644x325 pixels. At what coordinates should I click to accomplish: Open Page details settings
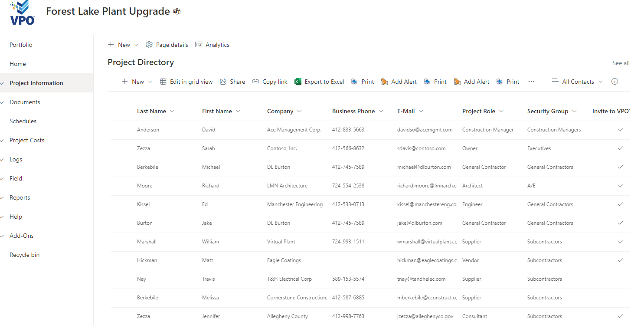167,44
